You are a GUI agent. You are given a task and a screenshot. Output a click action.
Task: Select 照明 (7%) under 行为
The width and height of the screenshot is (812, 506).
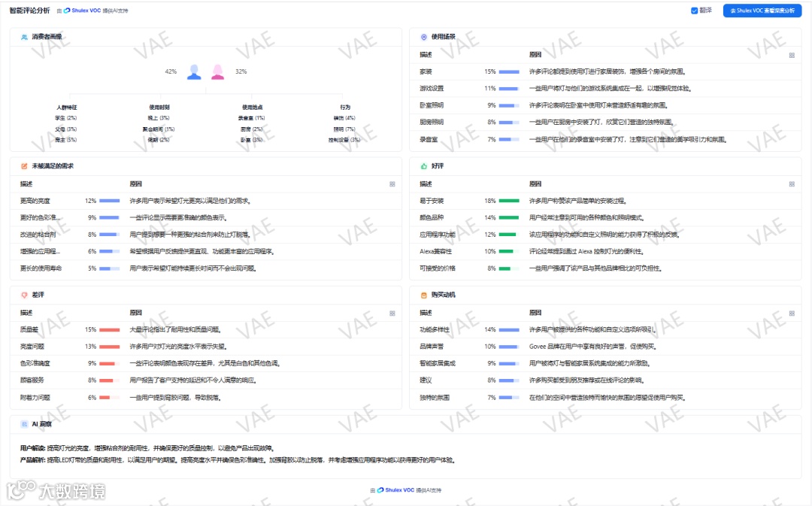click(x=344, y=129)
